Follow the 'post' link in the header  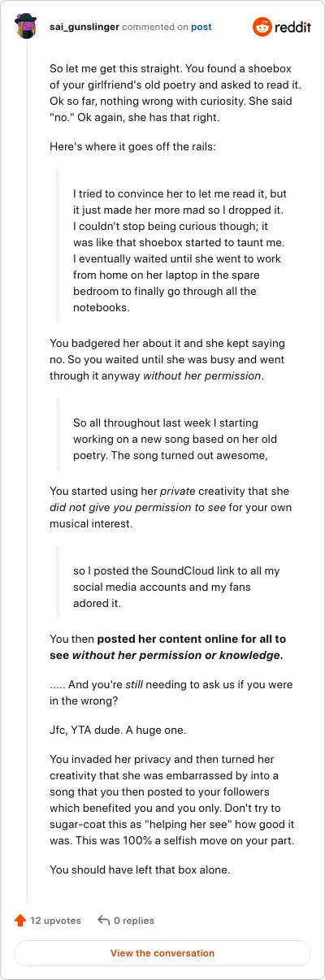(x=201, y=27)
